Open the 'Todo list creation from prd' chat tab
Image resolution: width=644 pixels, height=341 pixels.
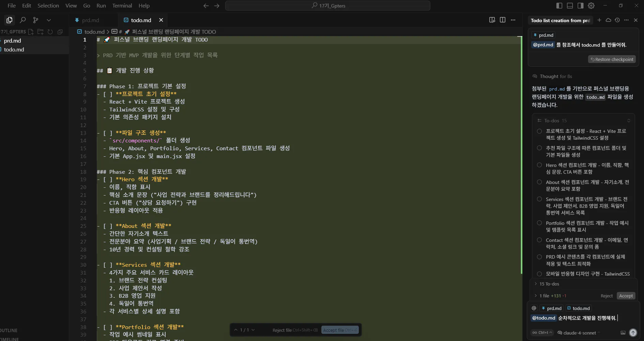(x=560, y=20)
